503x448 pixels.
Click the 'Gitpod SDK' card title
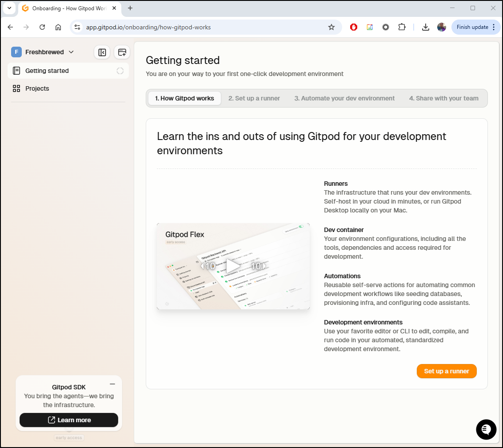click(68, 387)
